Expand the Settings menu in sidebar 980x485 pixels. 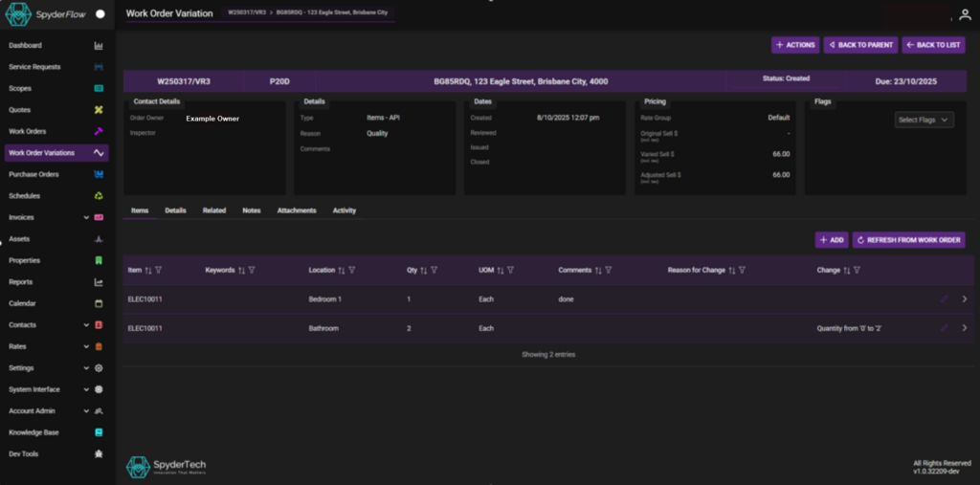(x=86, y=367)
